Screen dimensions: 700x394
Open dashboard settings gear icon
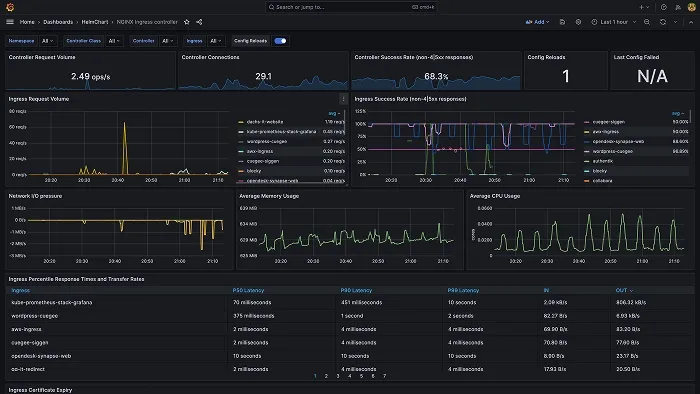[x=578, y=22]
